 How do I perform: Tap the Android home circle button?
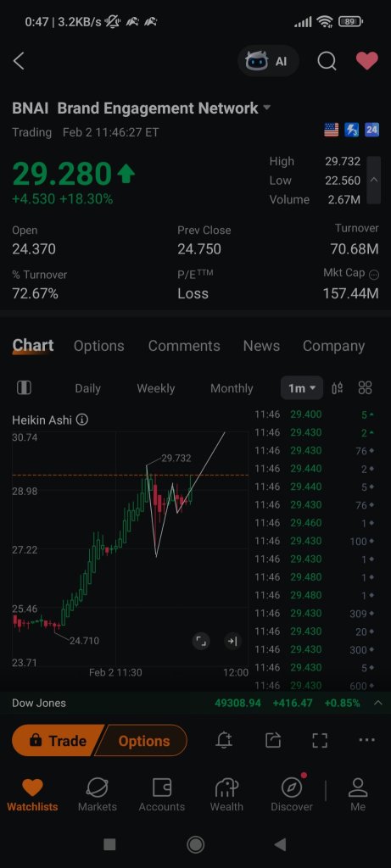coord(195,844)
